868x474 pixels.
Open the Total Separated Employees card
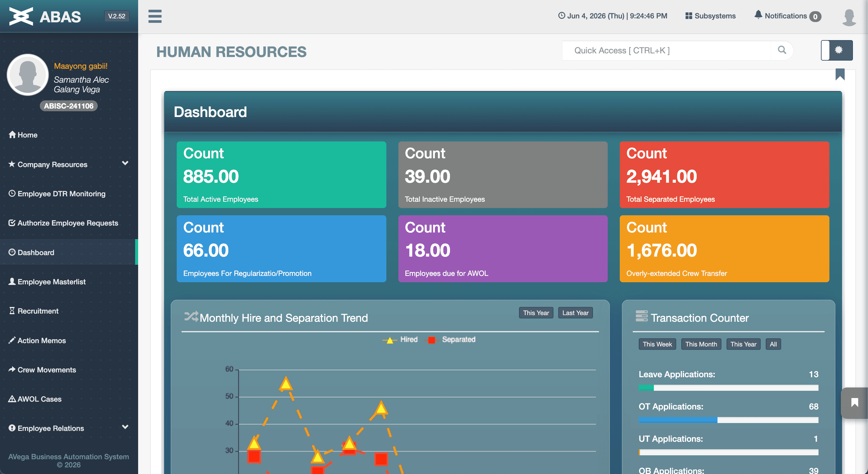724,175
